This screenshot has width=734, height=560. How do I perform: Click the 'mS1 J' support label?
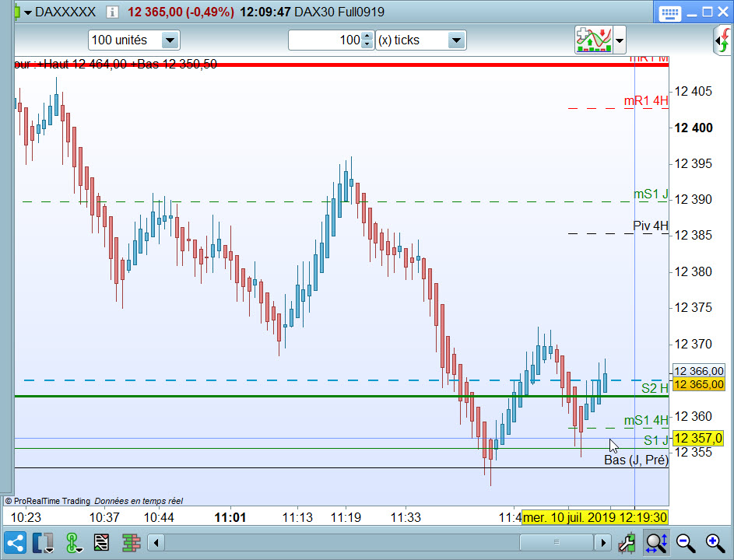coord(651,194)
